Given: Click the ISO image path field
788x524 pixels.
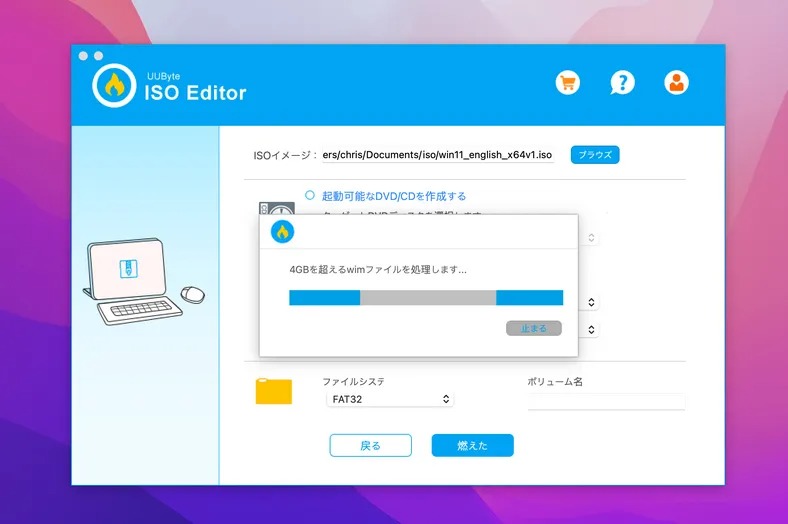Looking at the screenshot, I should (x=438, y=155).
